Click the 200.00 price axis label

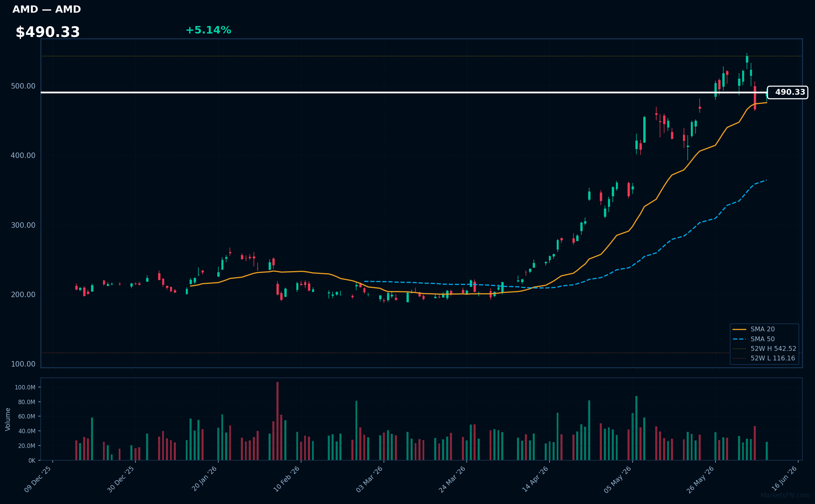23,295
